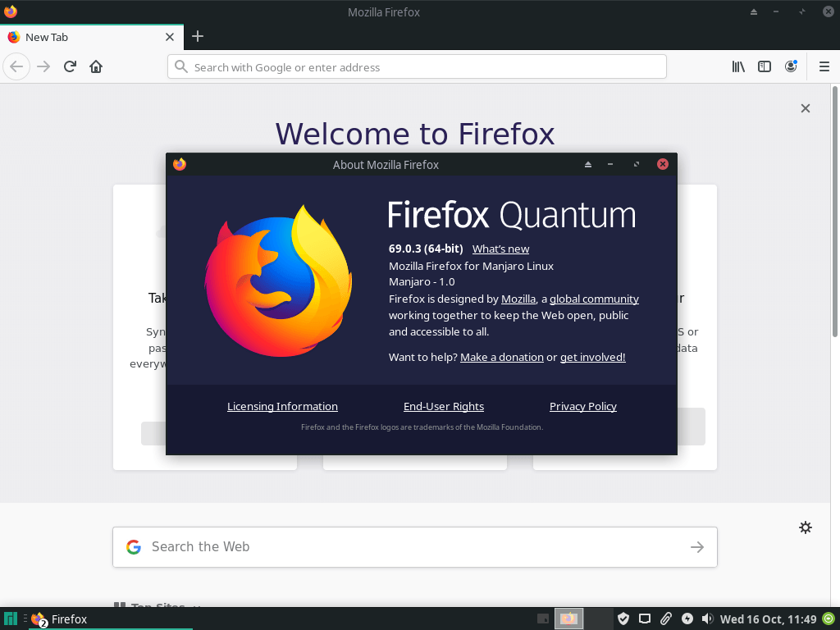The height and width of the screenshot is (630, 840).
Task: Click the address bar search field
Action: (417, 67)
